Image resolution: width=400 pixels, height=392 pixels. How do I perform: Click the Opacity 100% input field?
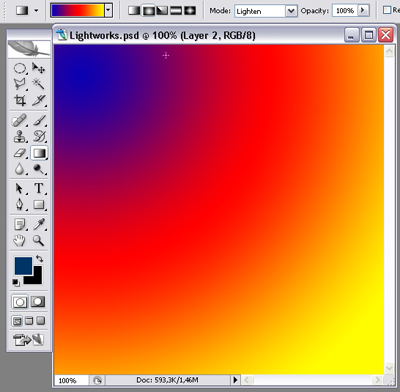pos(345,11)
